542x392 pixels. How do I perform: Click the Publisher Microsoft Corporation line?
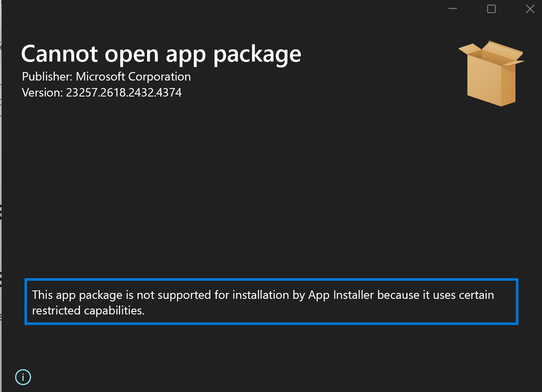pyautogui.click(x=106, y=77)
